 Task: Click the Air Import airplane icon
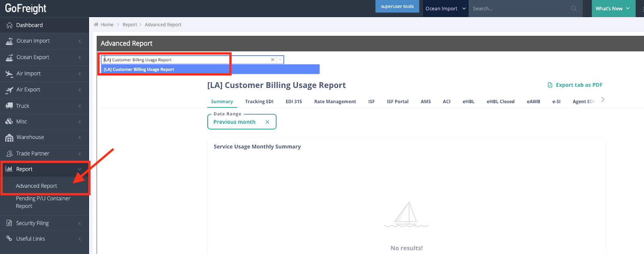tap(9, 74)
